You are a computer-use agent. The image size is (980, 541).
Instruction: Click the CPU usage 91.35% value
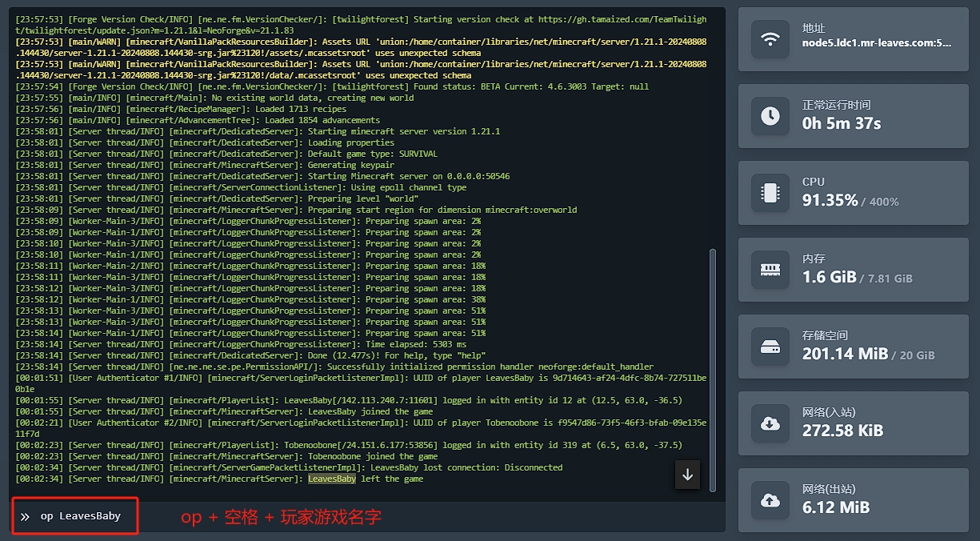coord(830,200)
